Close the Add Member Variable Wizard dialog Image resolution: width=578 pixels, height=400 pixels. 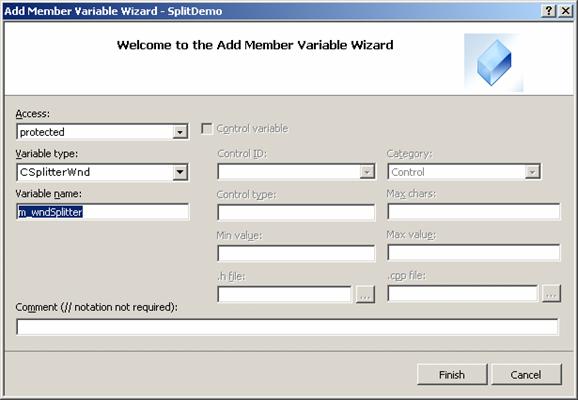point(566,11)
